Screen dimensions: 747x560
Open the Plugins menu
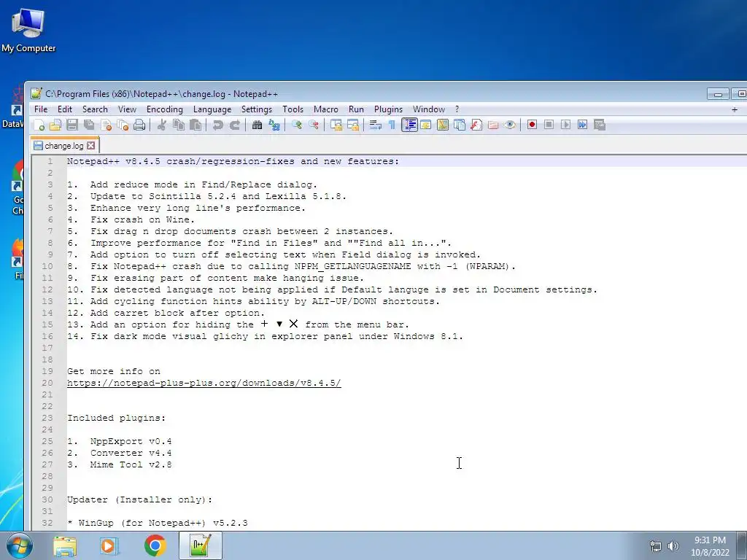[x=388, y=109]
